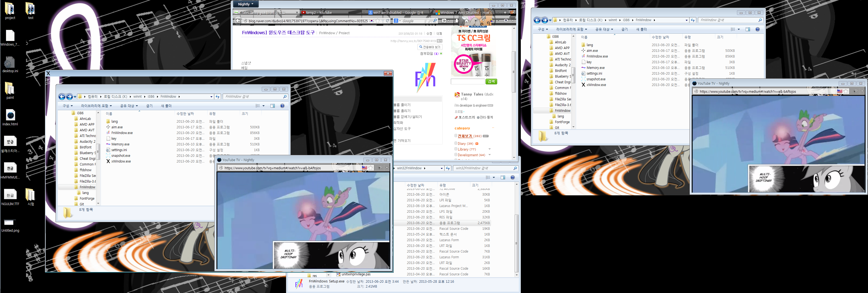The width and height of the screenshot is (868, 293).
Task: Click the blog page vertical scrollbar
Action: pos(514,71)
